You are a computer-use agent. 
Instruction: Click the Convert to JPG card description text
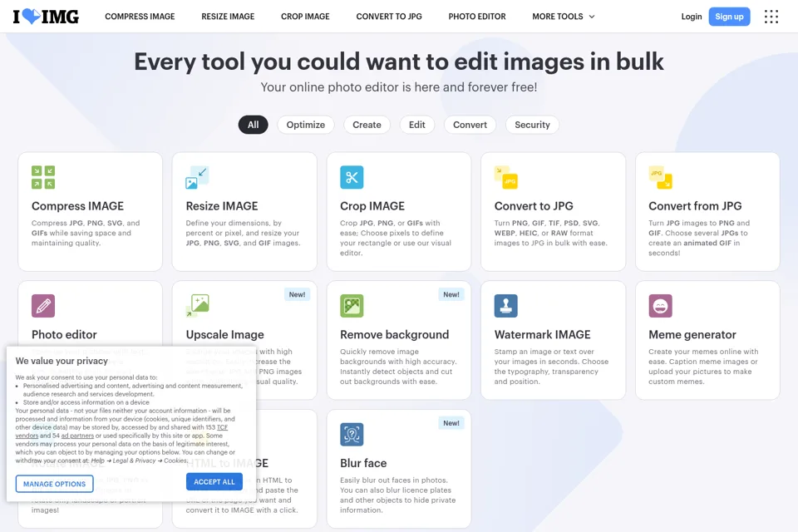click(x=550, y=233)
